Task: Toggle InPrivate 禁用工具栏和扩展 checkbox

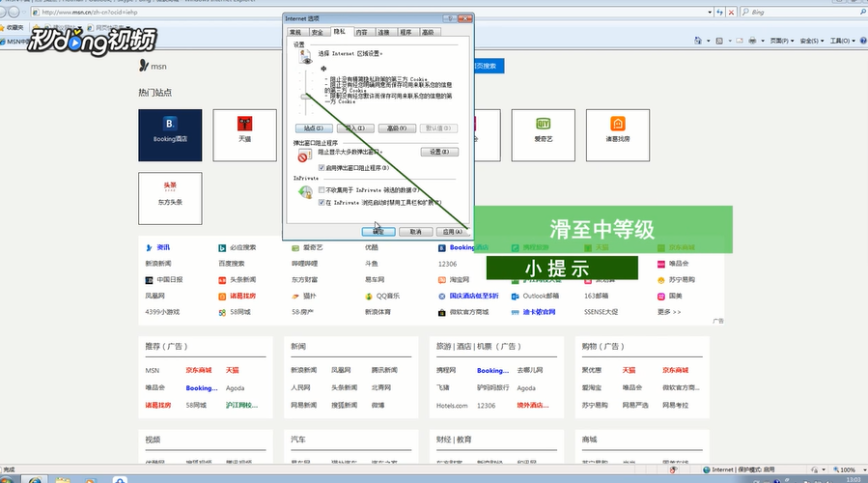Action: (x=322, y=203)
